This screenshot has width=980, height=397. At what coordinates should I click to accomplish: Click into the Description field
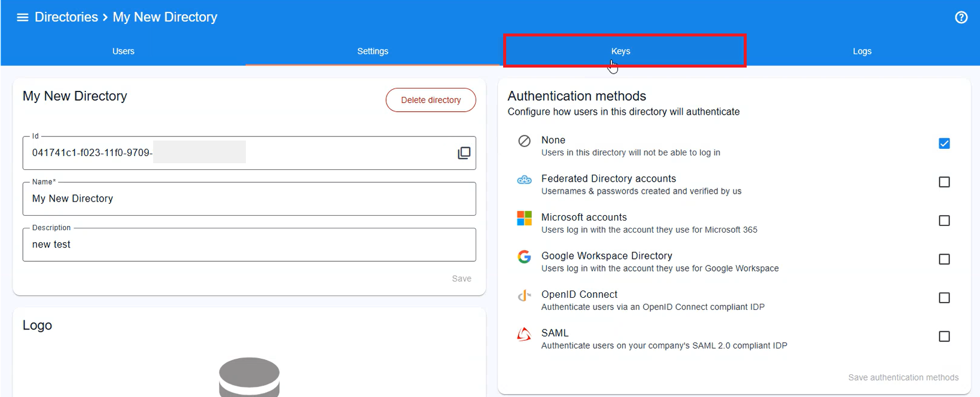point(249,245)
